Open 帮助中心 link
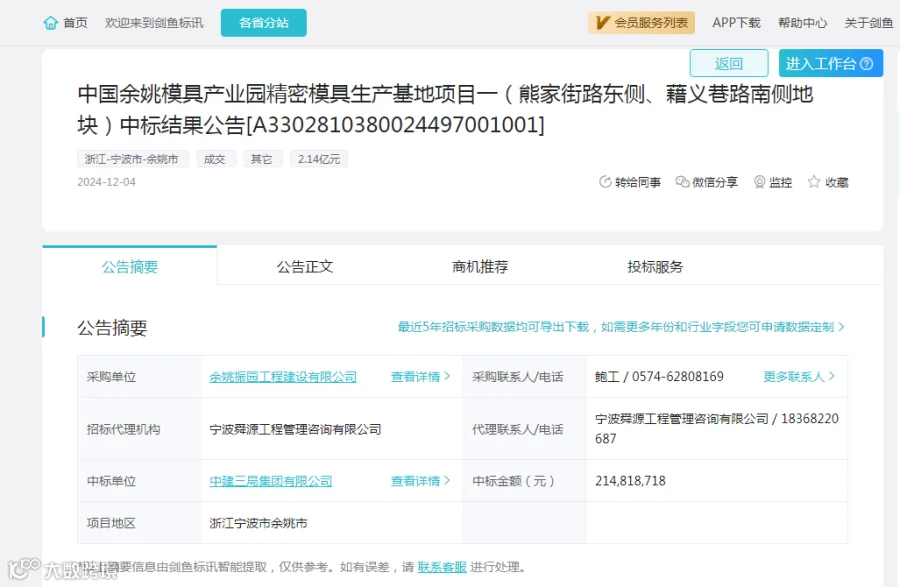 click(802, 23)
